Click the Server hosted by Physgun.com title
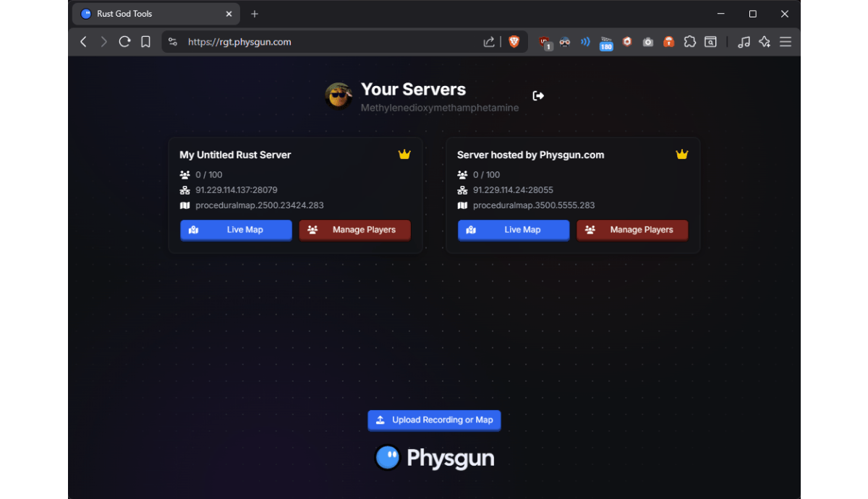The height and width of the screenshot is (499, 868). click(x=530, y=155)
